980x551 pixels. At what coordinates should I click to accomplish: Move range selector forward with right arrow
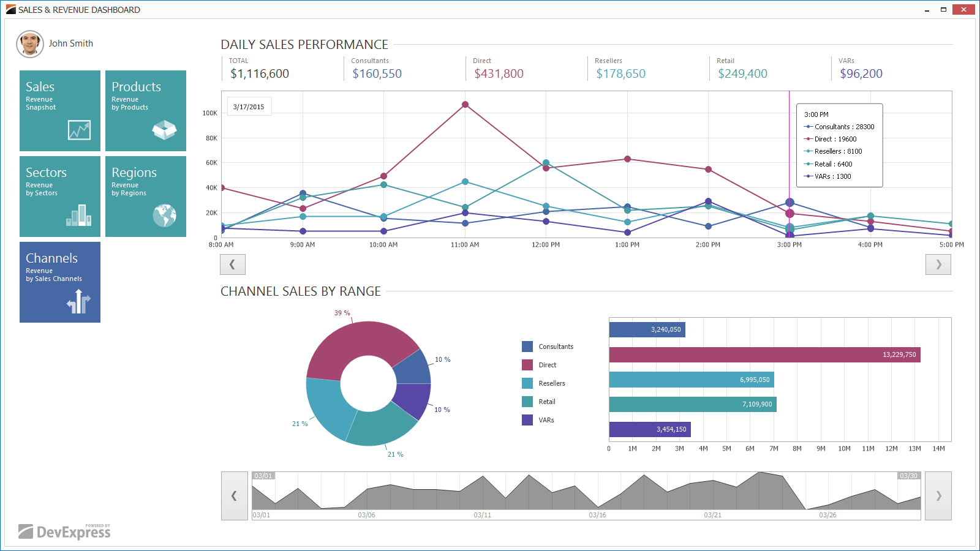click(938, 496)
